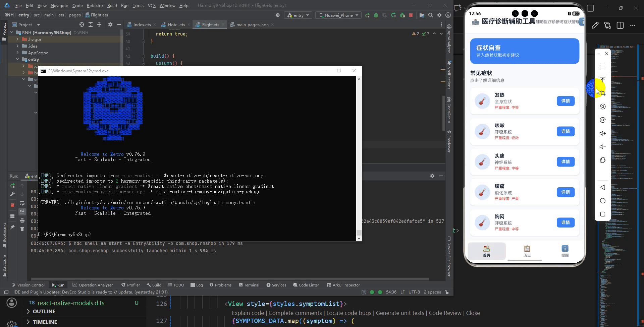Click the Explain code link
This screenshot has width=644, height=327.
pyautogui.click(x=248, y=313)
